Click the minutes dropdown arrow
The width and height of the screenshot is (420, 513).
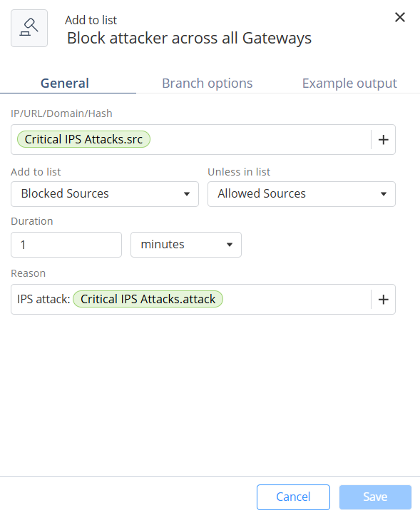(x=230, y=245)
